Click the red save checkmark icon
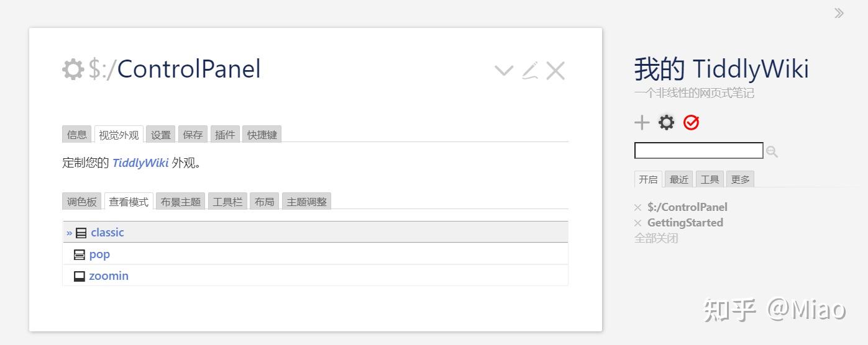Screen dimensions: 868x345 click(691, 123)
